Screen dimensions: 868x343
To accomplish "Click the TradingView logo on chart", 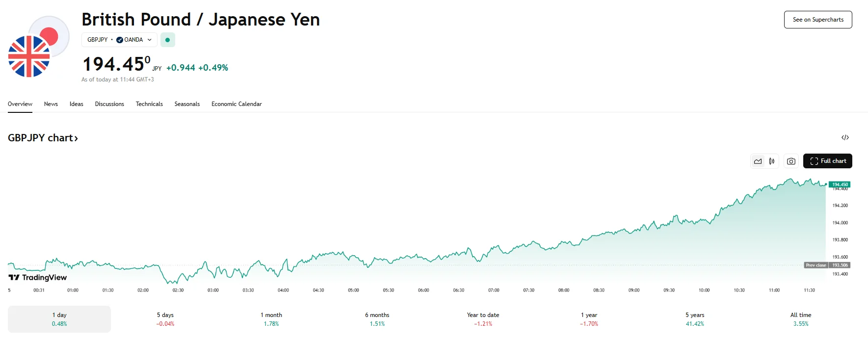I will tap(38, 278).
